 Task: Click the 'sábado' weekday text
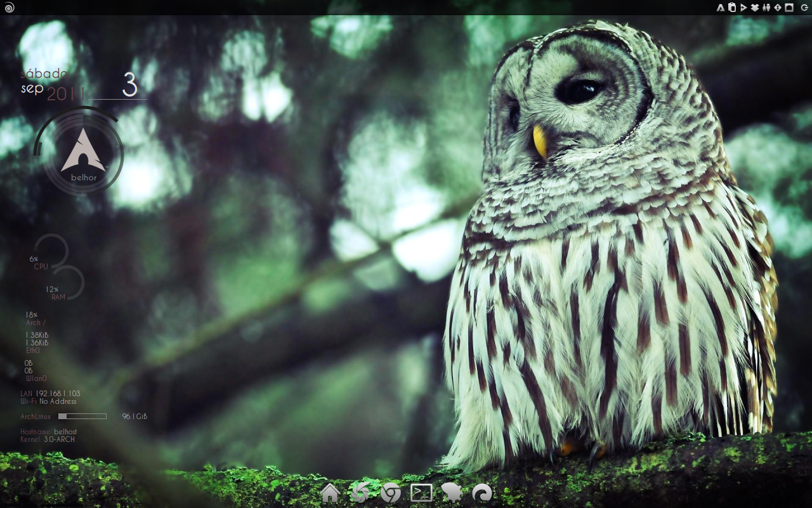[x=44, y=74]
